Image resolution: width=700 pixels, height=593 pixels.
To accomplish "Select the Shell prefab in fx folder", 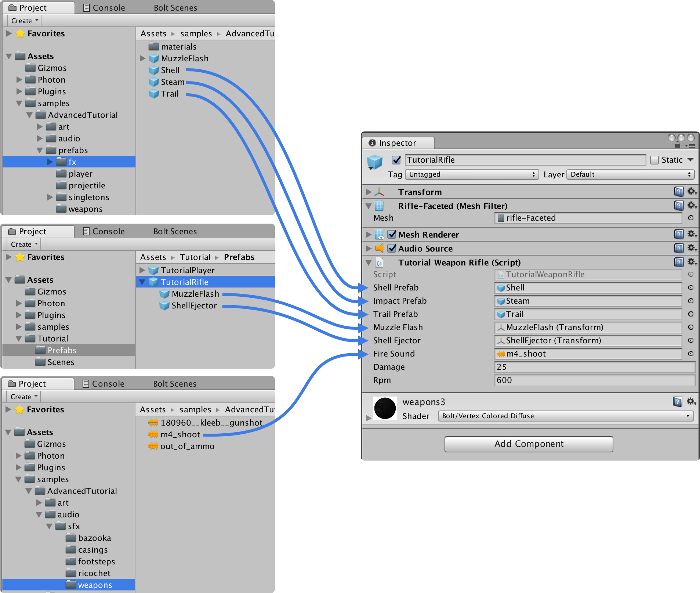I will tap(164, 70).
